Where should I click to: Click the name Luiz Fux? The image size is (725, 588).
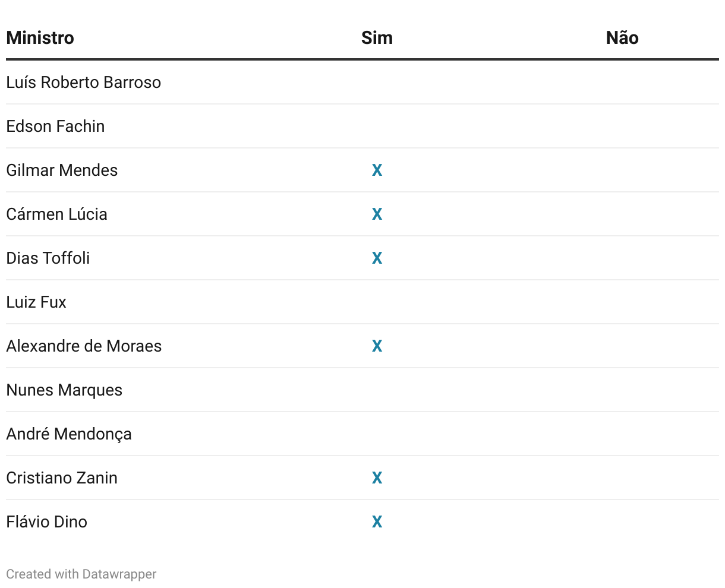pos(36,302)
